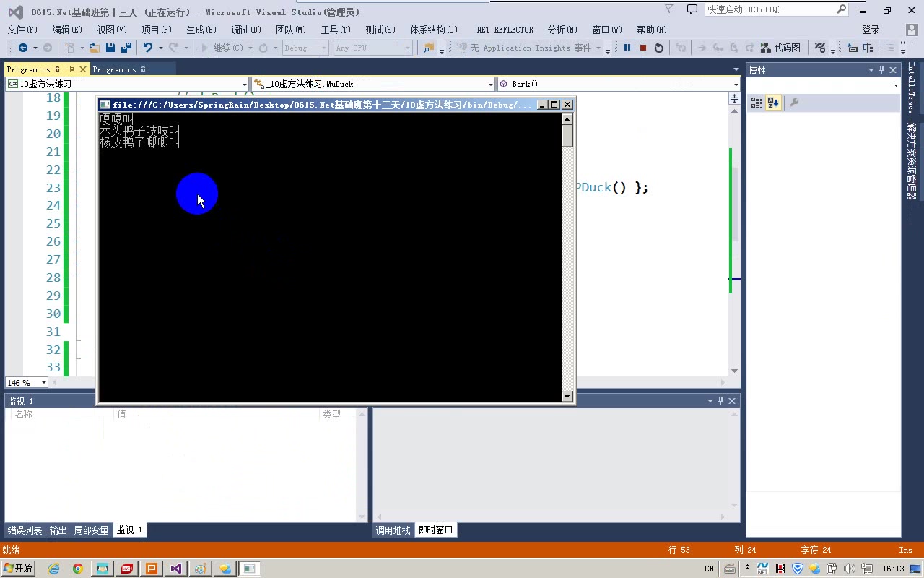Open the 体系结构(C) menu
The width and height of the screenshot is (924, 578).
(x=434, y=30)
